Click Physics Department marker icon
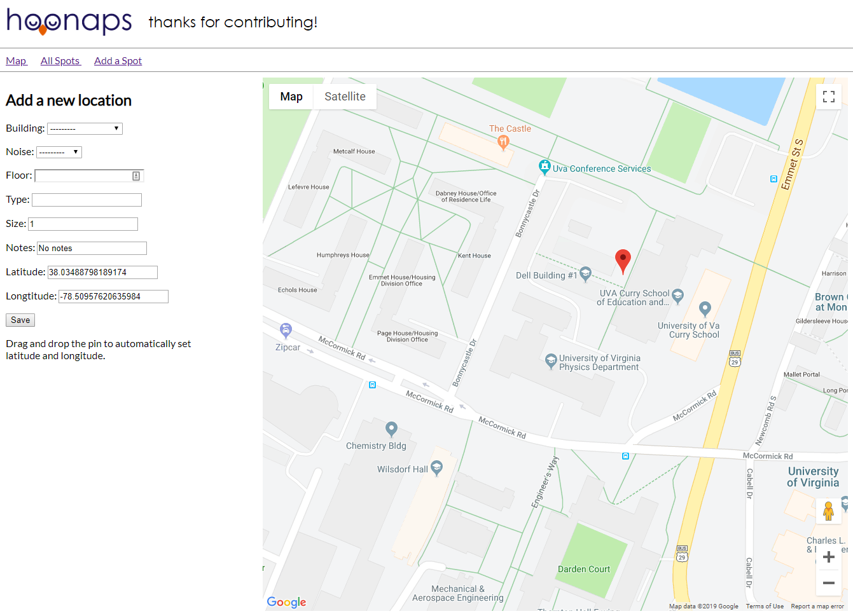Viewport: 853px width, 616px height. point(551,361)
